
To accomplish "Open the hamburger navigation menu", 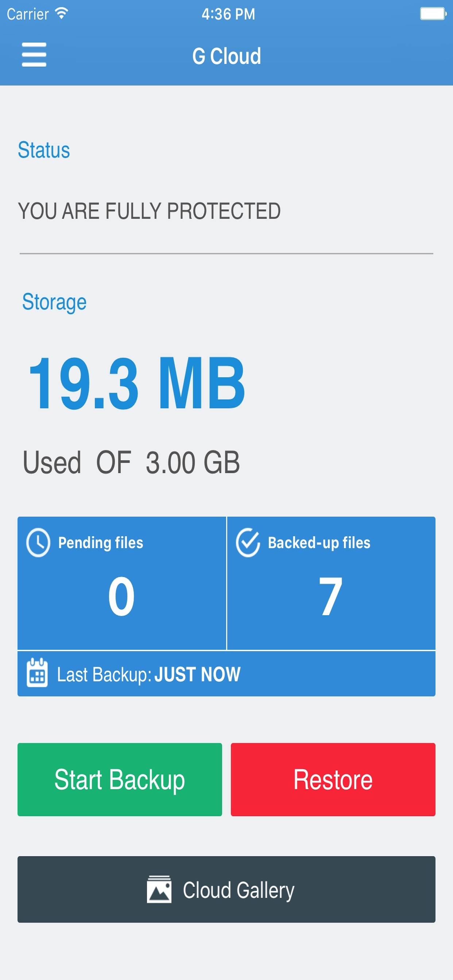I will pos(34,55).
